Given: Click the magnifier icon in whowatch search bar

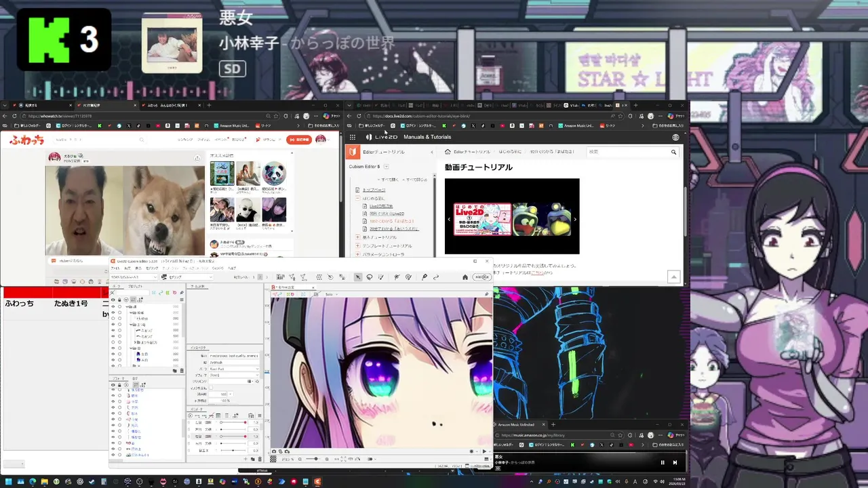Looking at the screenshot, I should tap(142, 140).
